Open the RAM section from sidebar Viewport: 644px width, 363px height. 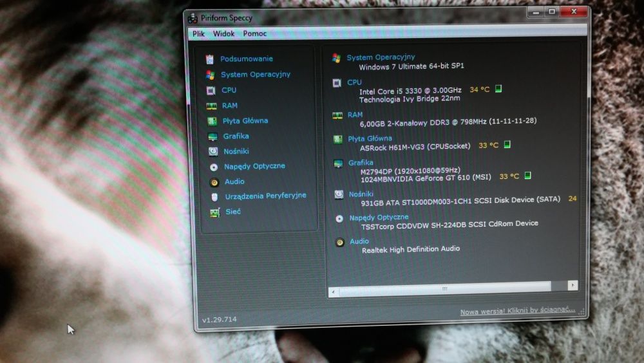pos(230,106)
